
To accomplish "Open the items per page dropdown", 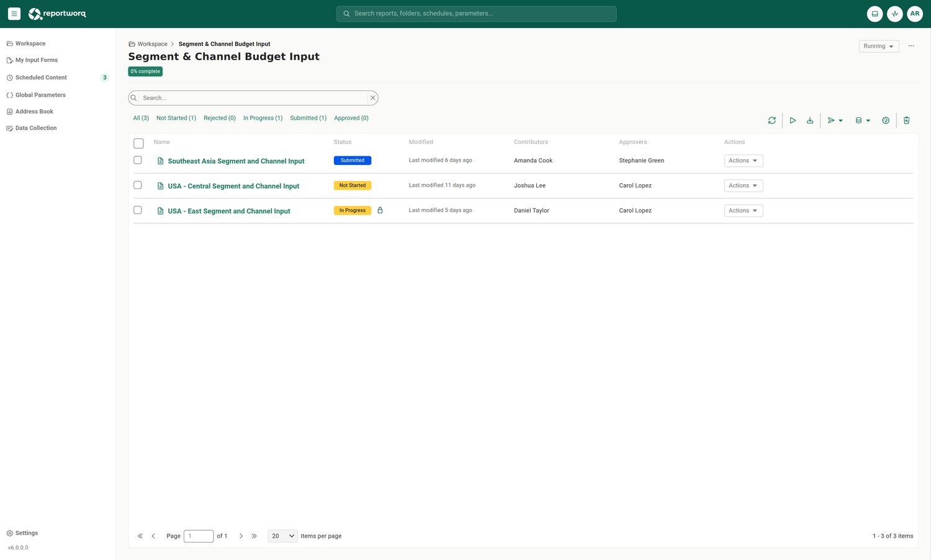I will [283, 536].
